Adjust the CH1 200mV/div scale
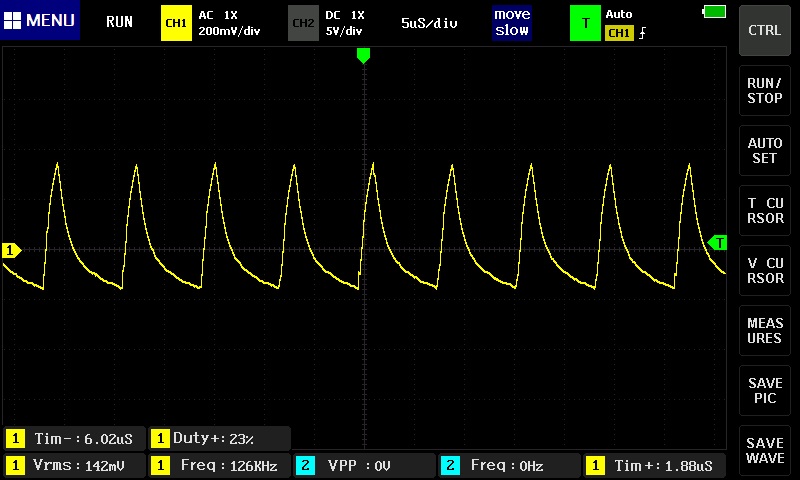Screen dimensions: 800x480 [229, 31]
